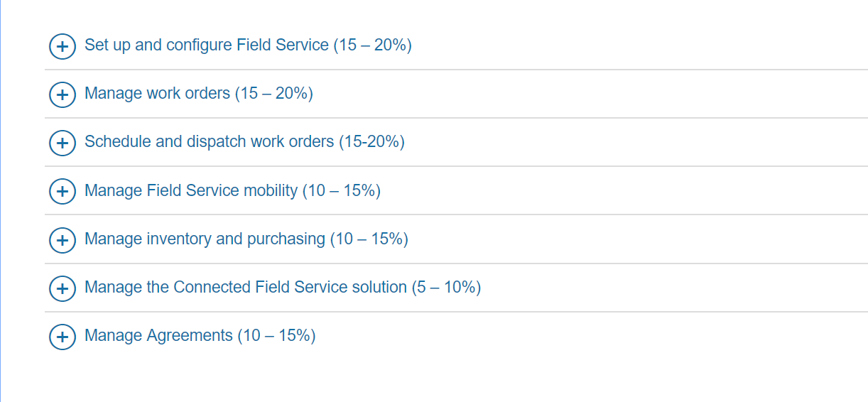Click "(10 – 15%)" after Manage Agreements
Image resolution: width=868 pixels, height=402 pixels.
pos(276,336)
